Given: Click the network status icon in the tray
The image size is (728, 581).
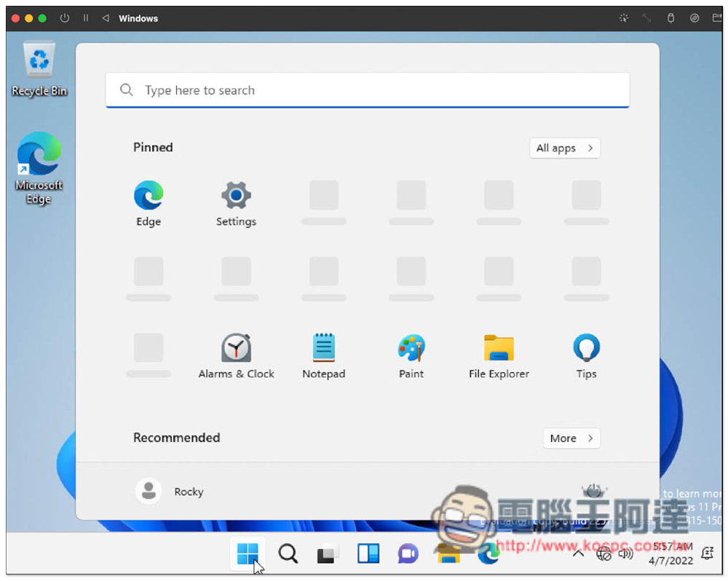Looking at the screenshot, I should (x=604, y=553).
